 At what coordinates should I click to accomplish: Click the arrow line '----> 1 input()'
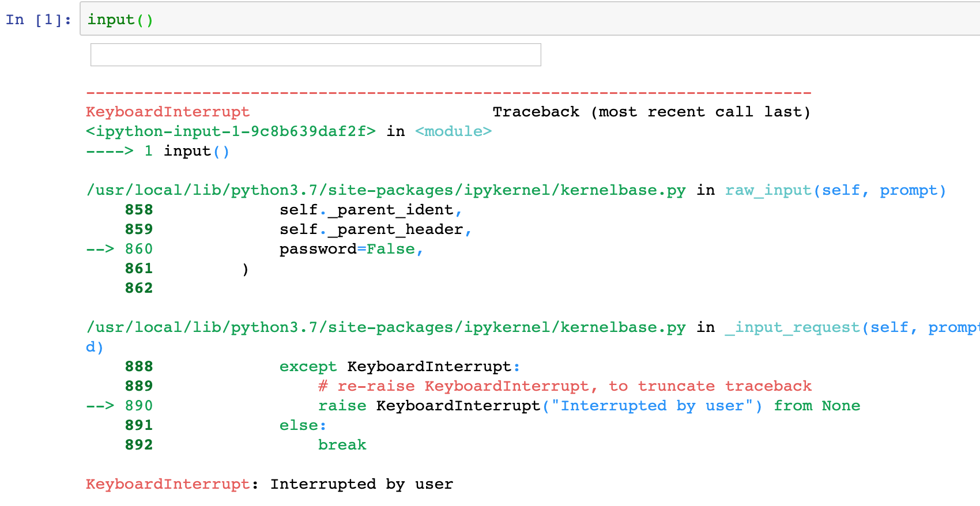(157, 151)
